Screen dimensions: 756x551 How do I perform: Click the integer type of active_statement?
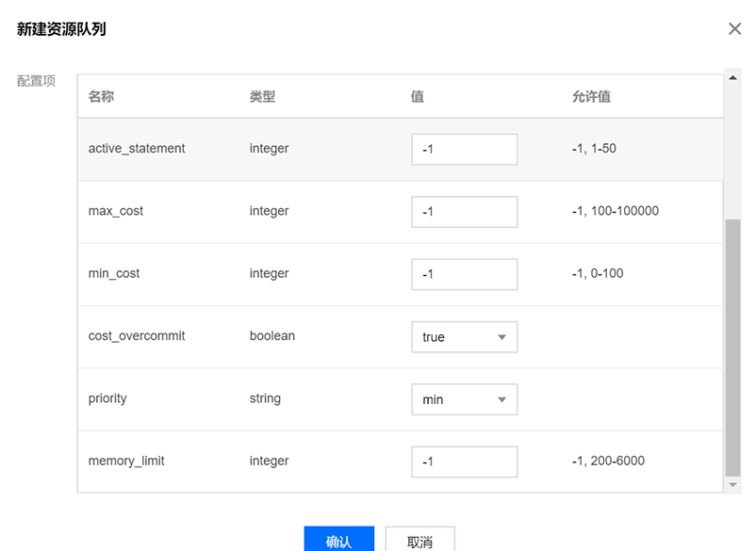[269, 149]
